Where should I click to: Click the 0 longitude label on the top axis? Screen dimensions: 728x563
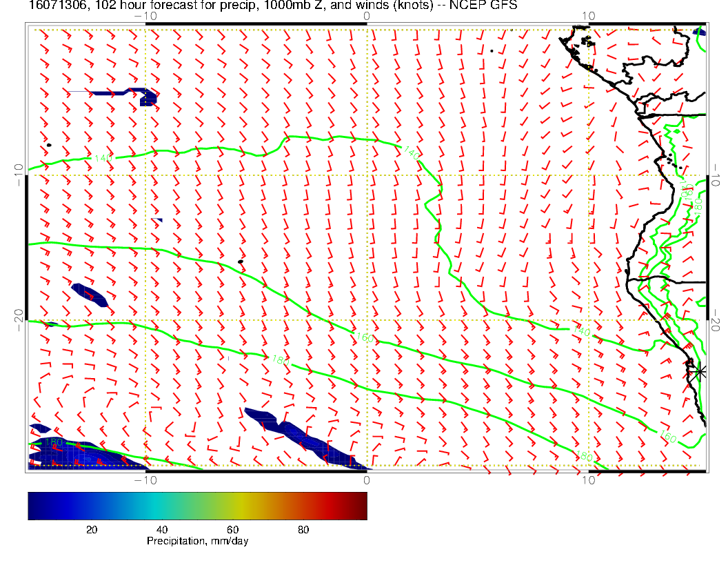pyautogui.click(x=367, y=15)
